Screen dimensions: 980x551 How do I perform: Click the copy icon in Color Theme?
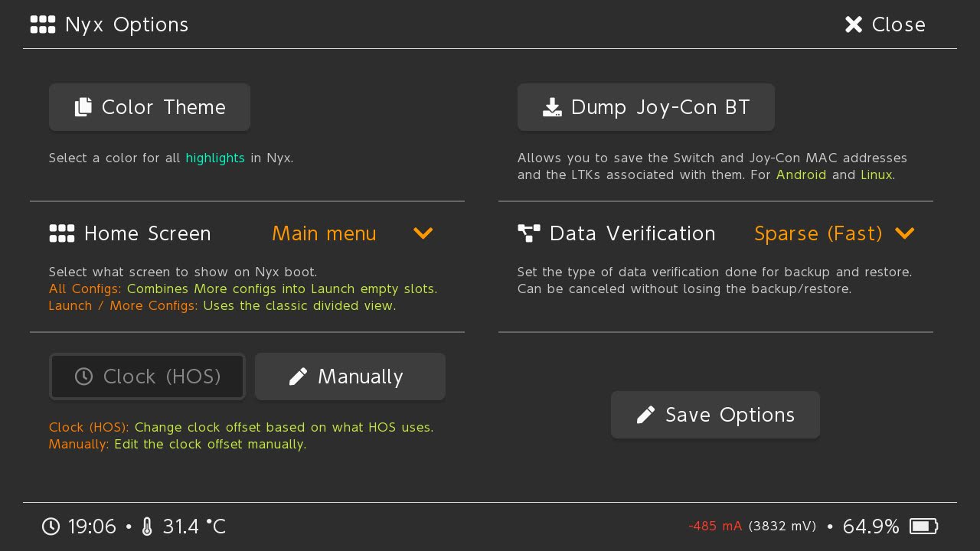[x=83, y=107]
